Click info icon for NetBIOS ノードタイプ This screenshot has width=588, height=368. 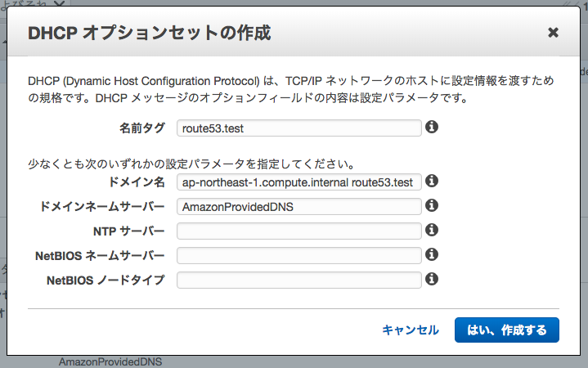click(432, 279)
